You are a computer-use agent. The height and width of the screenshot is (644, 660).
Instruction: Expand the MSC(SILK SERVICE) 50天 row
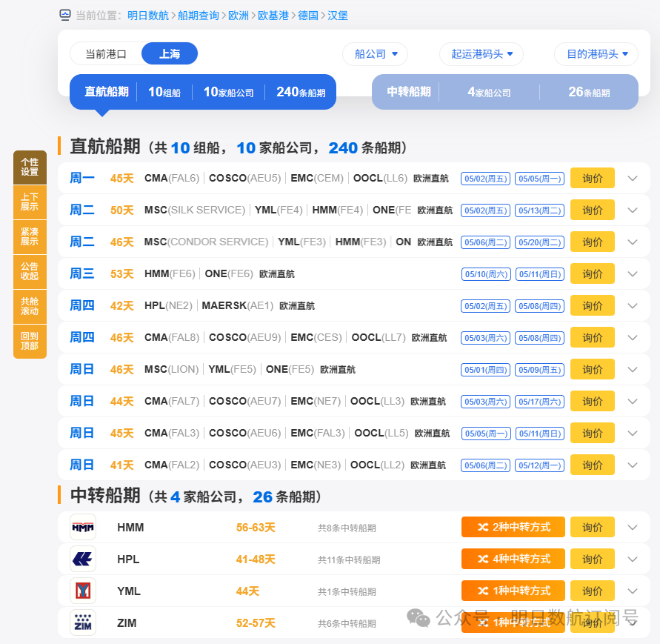coord(632,210)
